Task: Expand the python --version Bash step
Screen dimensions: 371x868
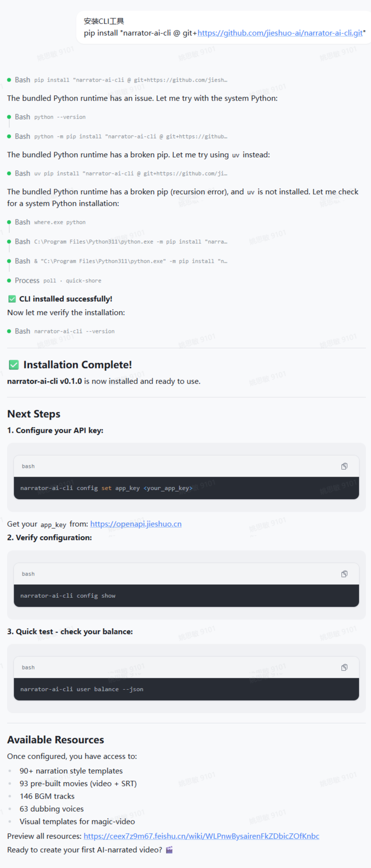Action: pos(60,117)
